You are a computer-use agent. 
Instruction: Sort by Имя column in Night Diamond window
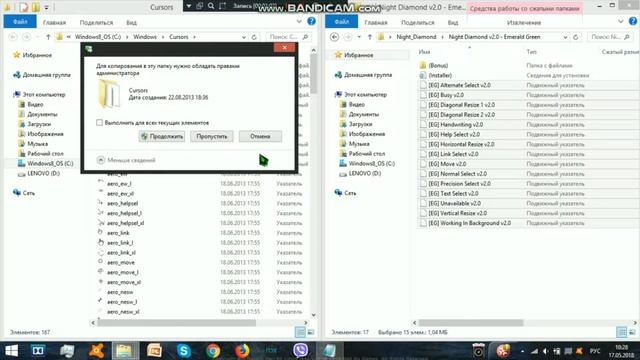424,52
